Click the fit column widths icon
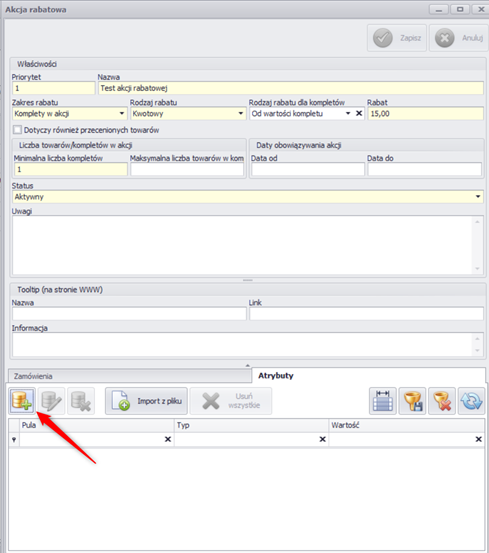 (383, 401)
